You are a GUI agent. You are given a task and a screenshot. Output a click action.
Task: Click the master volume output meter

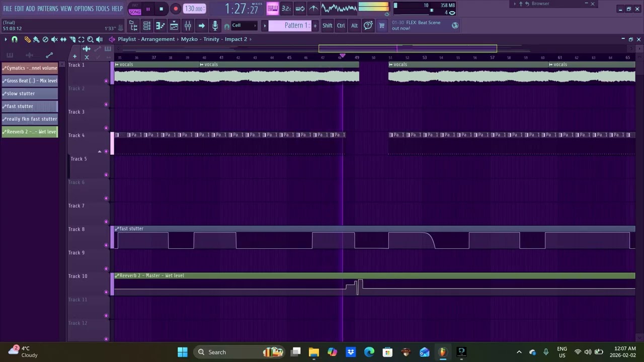tap(373, 8)
